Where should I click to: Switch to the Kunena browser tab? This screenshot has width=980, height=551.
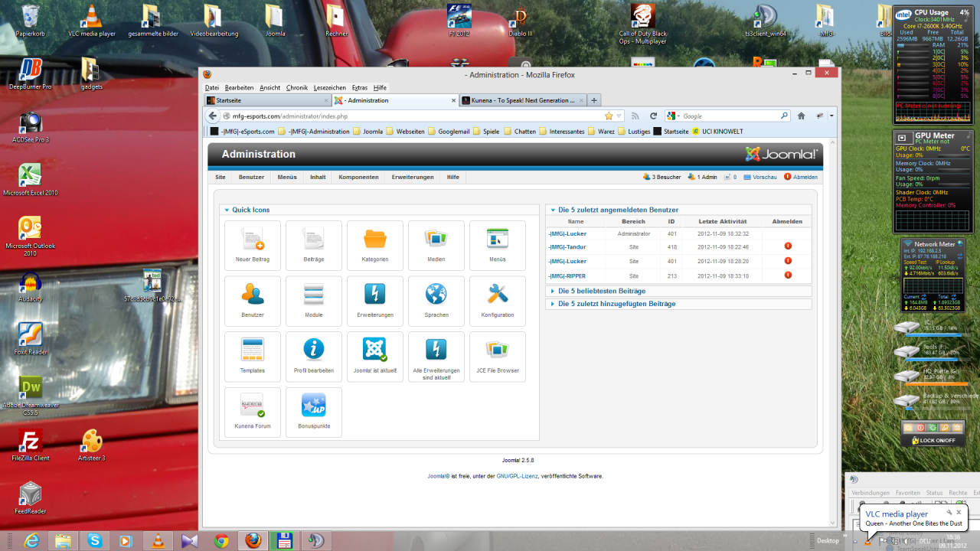point(522,100)
